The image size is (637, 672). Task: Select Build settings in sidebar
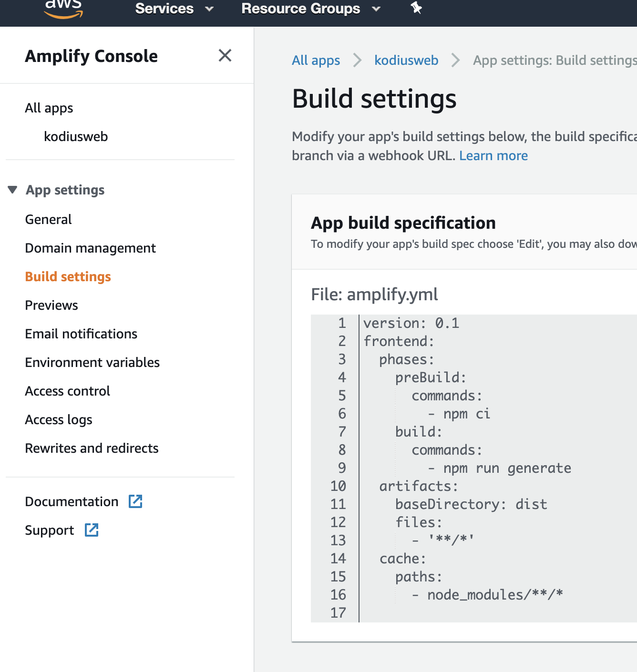pos(68,277)
